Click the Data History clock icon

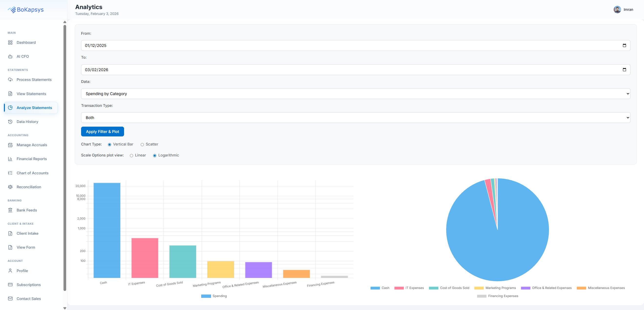[x=10, y=122]
